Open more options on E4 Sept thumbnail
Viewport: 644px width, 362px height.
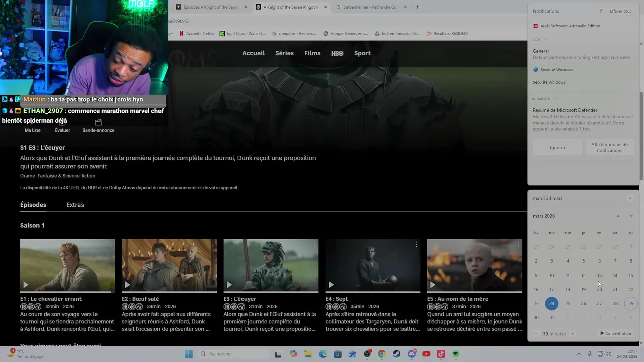416,244
